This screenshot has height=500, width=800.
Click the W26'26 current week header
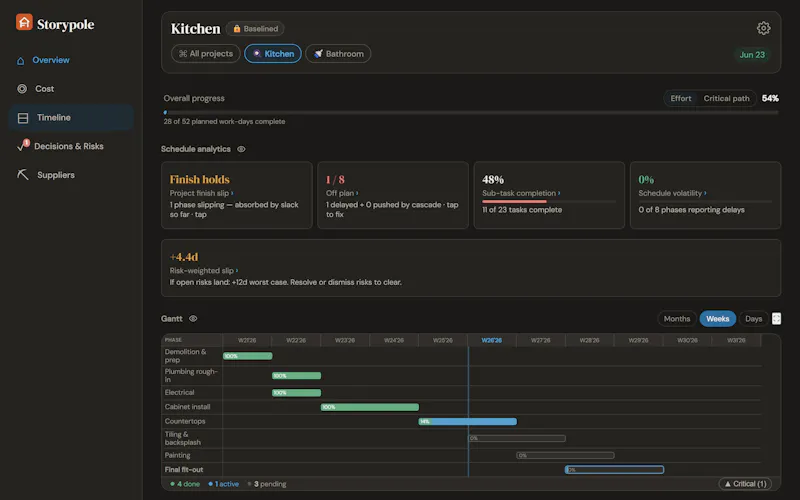[x=492, y=340]
